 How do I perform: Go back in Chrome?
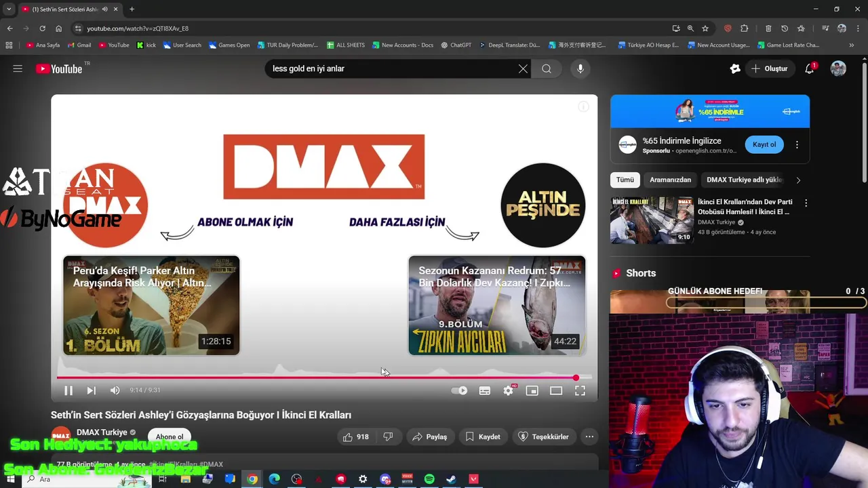coord(9,28)
